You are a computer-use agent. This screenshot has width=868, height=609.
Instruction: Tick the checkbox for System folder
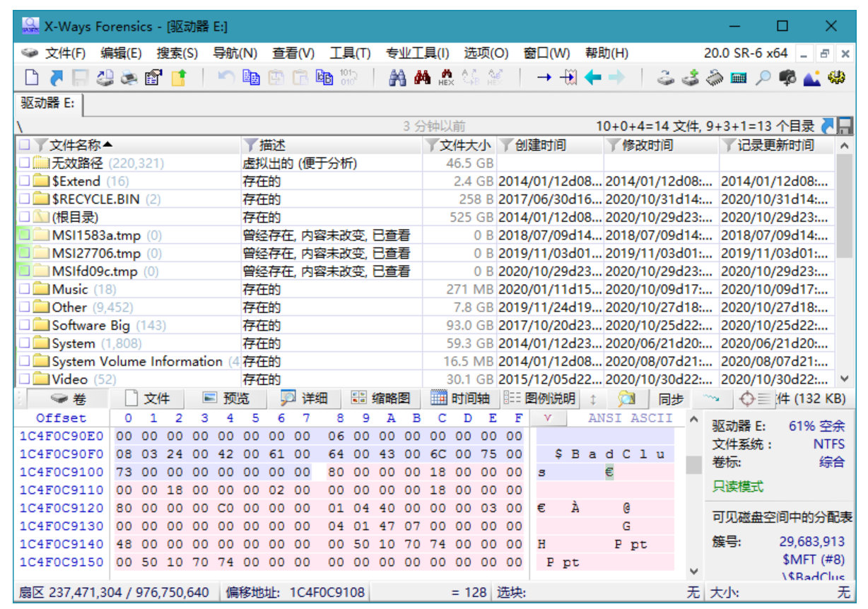tap(24, 343)
